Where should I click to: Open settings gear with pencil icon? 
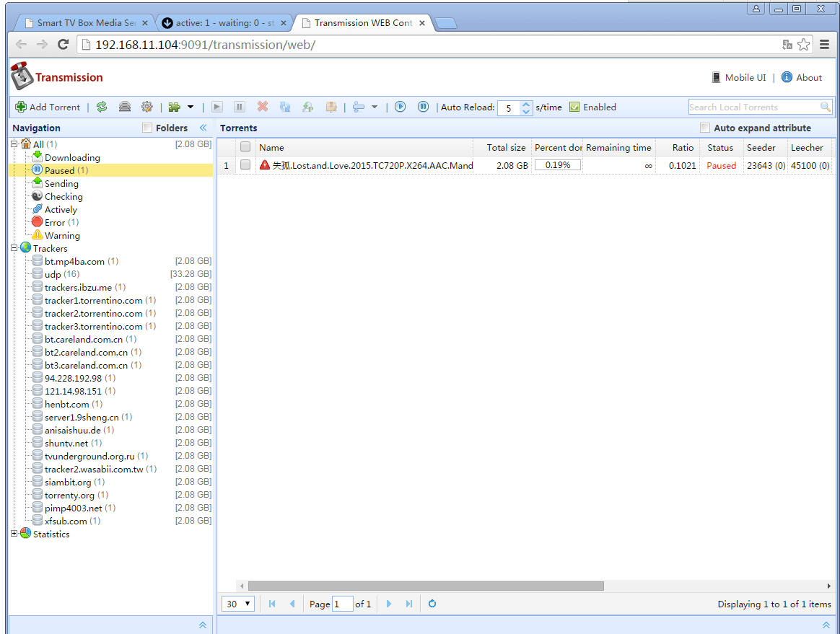(146, 107)
